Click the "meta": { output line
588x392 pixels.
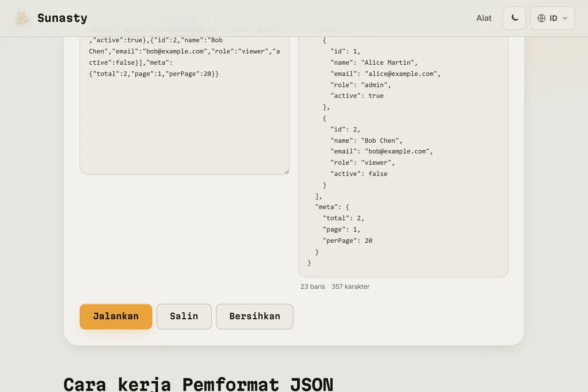click(332, 206)
